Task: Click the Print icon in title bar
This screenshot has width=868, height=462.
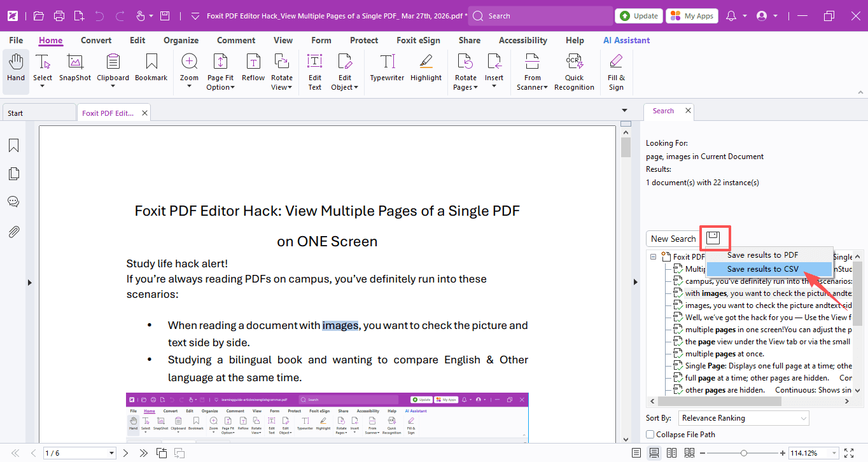Action: (x=59, y=16)
